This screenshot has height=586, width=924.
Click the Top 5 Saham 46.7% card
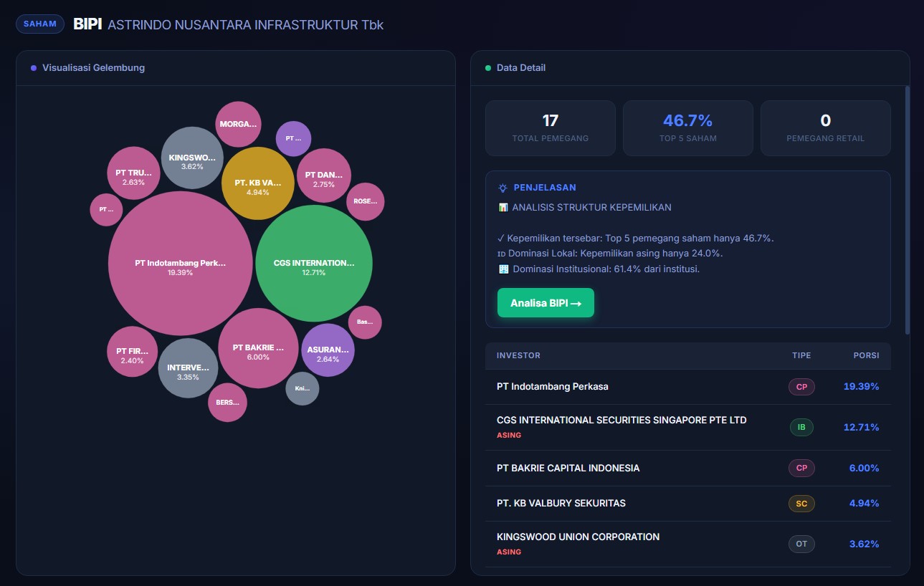(688, 128)
